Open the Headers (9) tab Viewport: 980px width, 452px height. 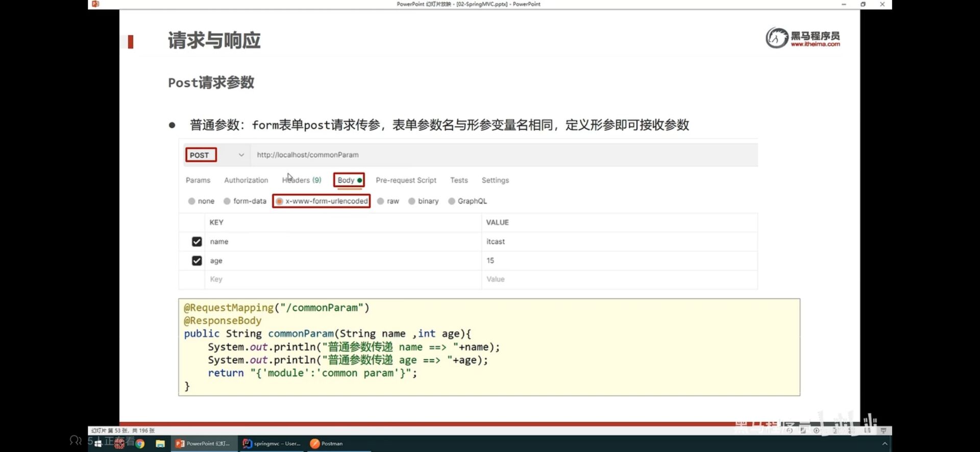302,180
